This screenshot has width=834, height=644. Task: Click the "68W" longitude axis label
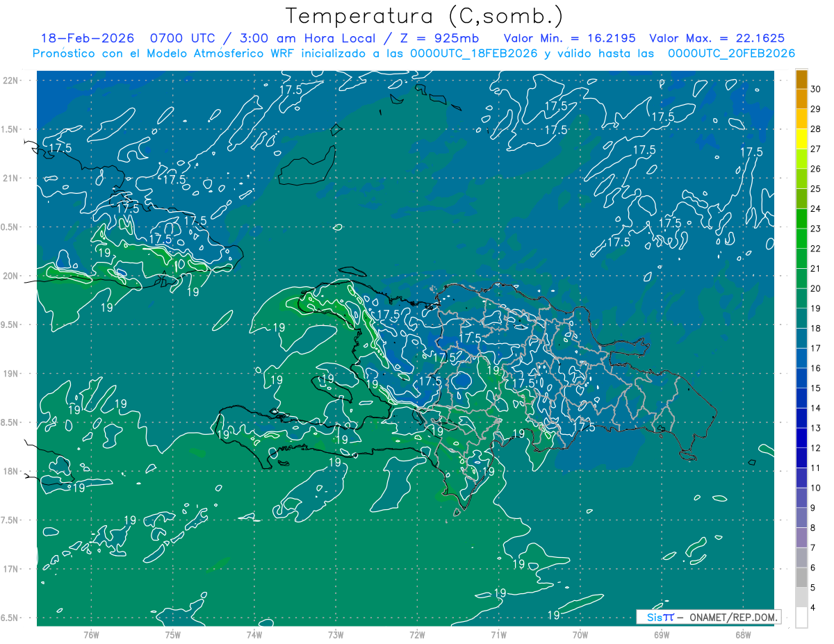click(742, 634)
